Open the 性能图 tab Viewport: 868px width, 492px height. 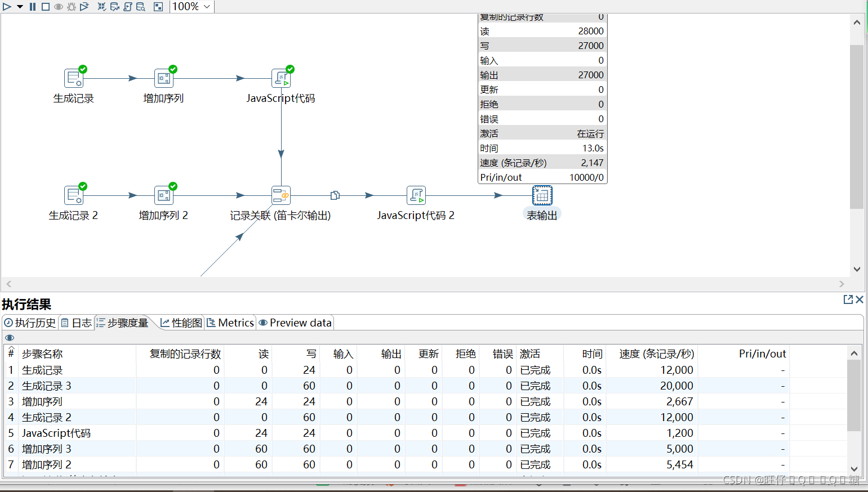tap(181, 323)
